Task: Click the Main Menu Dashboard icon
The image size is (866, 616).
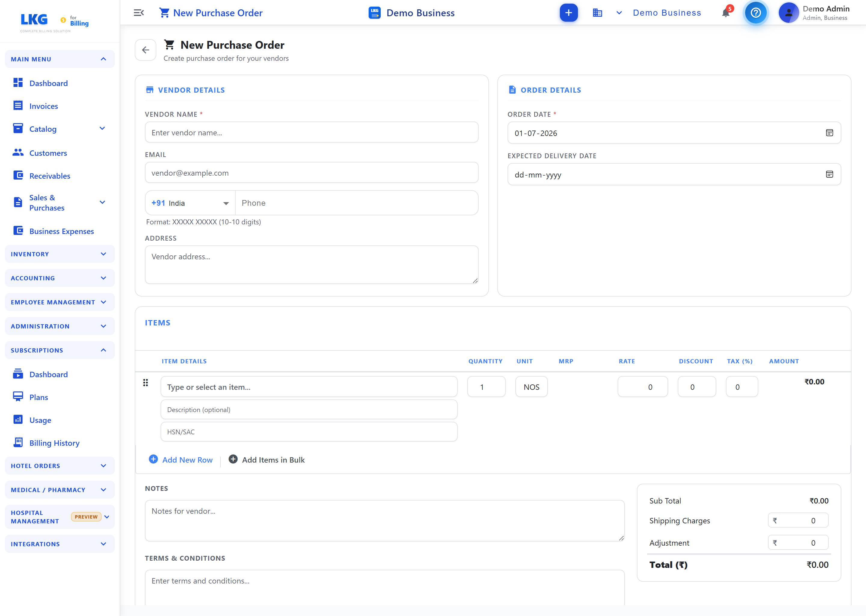Action: [x=18, y=83]
